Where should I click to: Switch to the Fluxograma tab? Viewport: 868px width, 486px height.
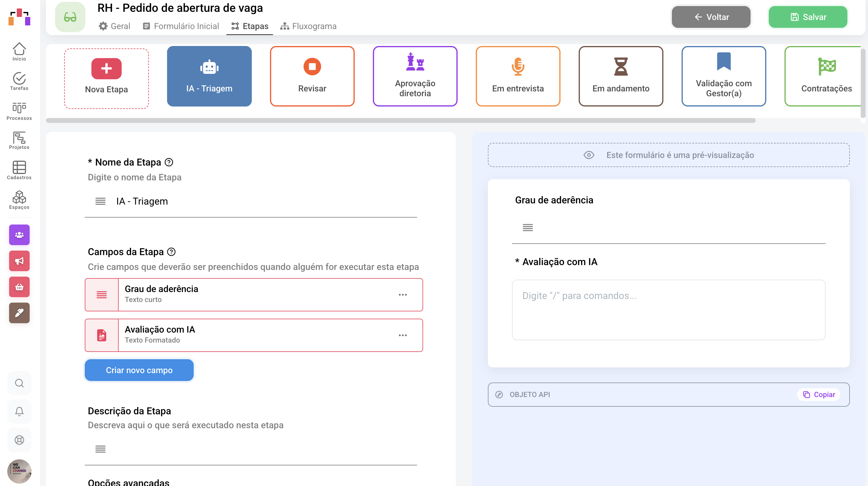(x=308, y=26)
